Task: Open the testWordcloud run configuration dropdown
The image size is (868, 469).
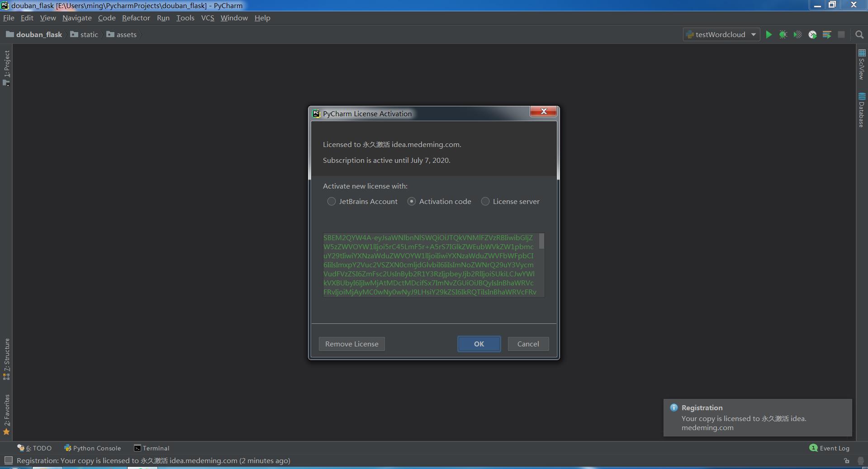Action: [721, 34]
